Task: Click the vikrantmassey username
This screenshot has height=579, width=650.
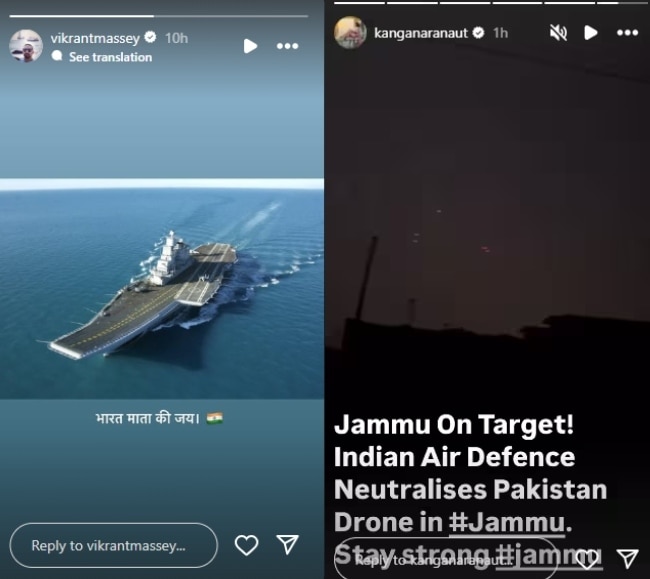Action: (95, 38)
